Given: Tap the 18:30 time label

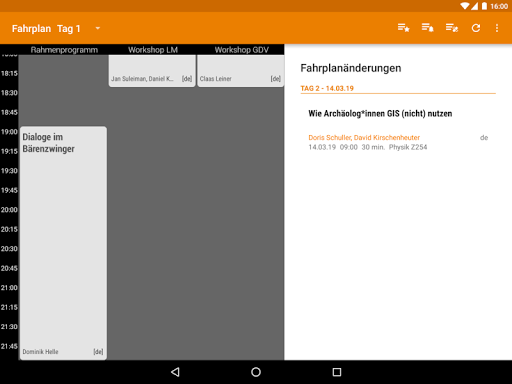Looking at the screenshot, I should point(9,93).
